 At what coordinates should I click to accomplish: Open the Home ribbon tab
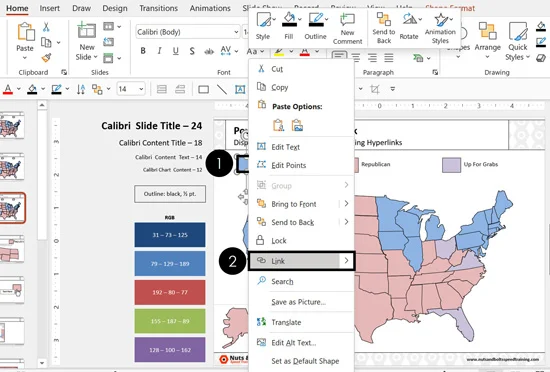17,8
